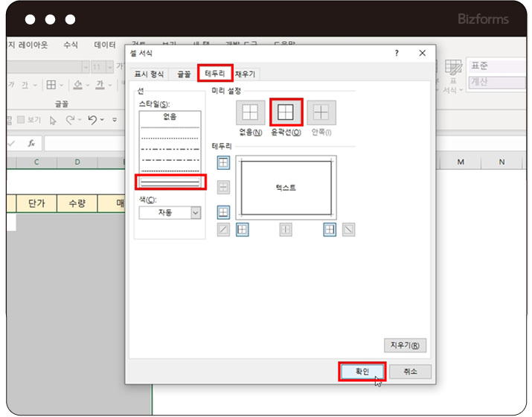This screenshot has width=532, height=417.
Task: Click the fx insert function icon
Action: tap(31, 143)
